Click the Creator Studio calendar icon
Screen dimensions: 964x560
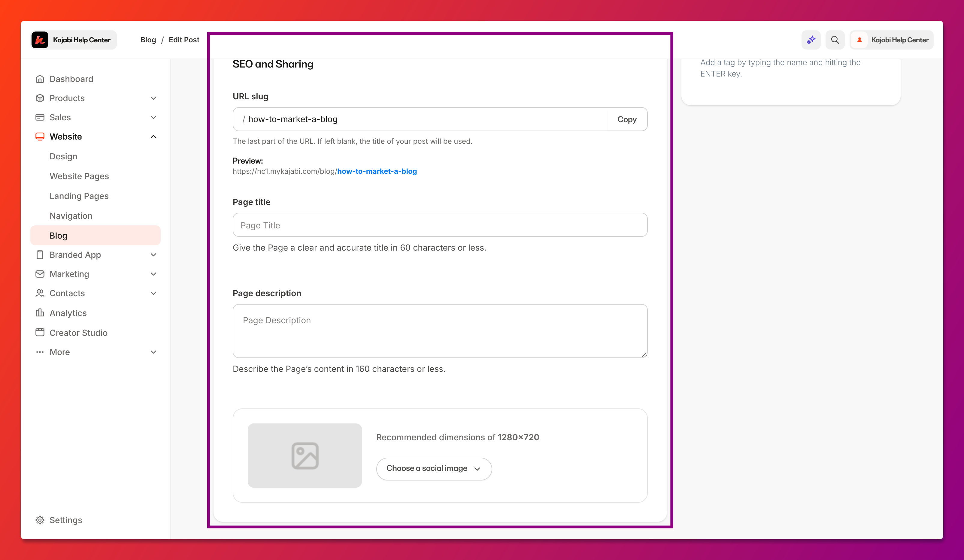tap(40, 332)
